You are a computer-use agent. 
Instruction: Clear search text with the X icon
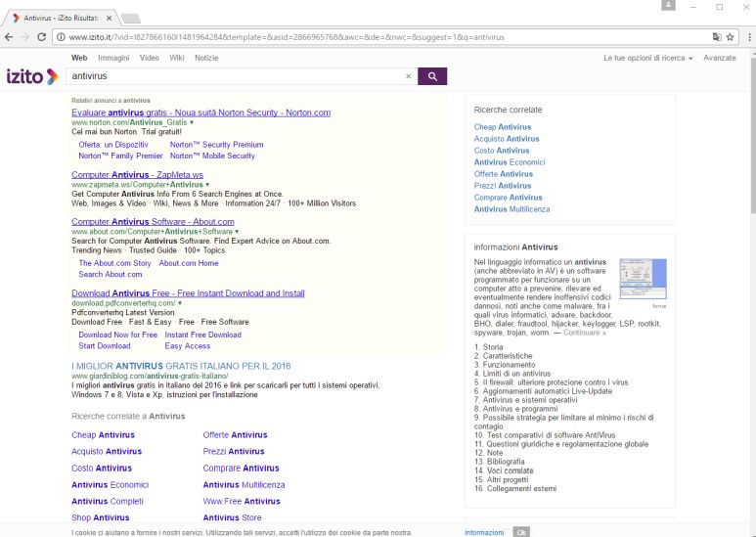(409, 76)
